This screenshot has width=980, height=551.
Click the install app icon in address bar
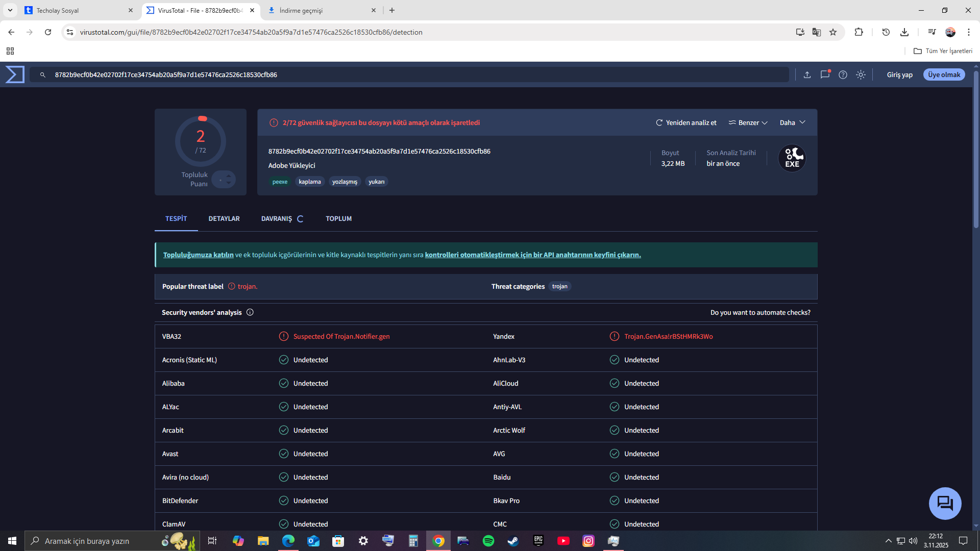pos(800,32)
